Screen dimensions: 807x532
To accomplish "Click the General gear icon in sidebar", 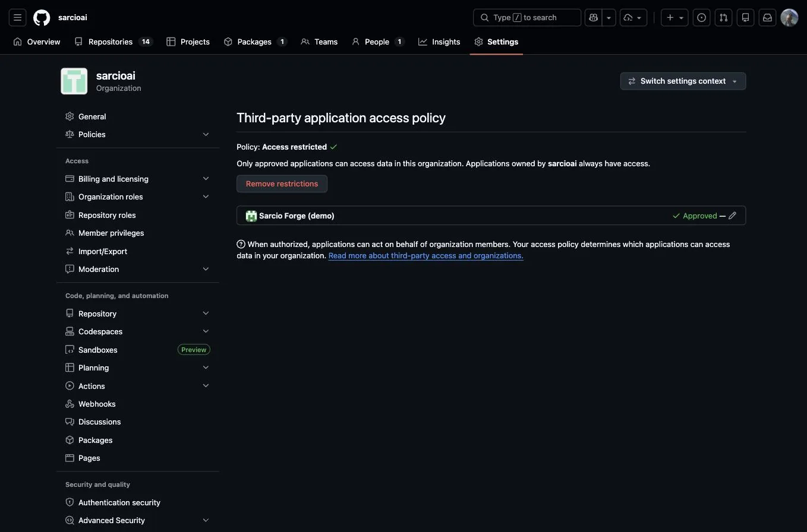I will [x=70, y=116].
